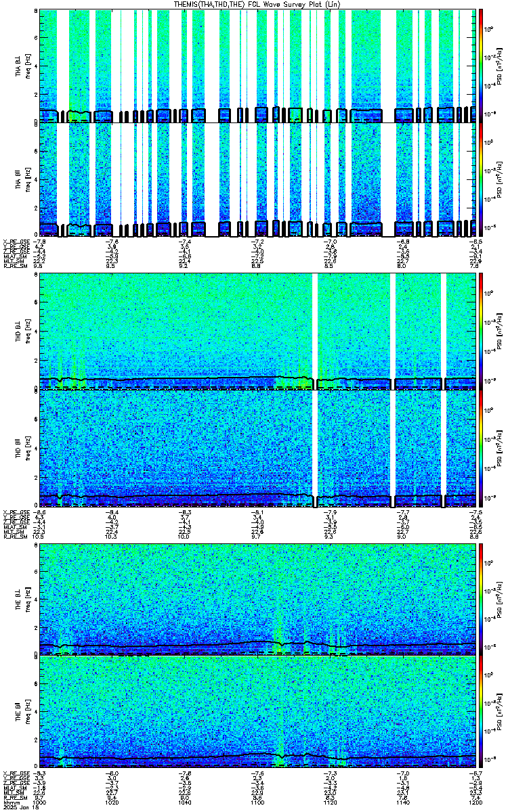Click the 1200 time tick label at bottom
Viewport: 508px width, 812px height.
[474, 802]
